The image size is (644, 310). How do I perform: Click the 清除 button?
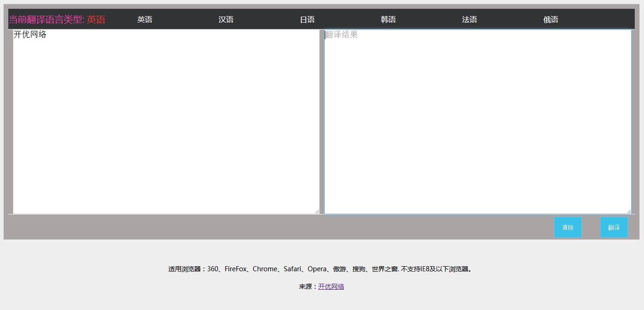tap(568, 227)
